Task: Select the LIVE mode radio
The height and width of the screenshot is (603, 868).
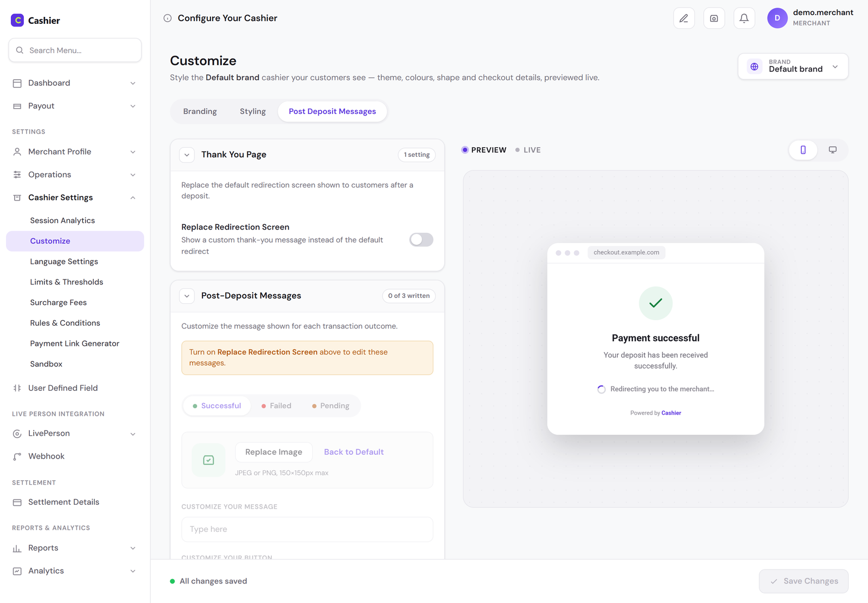Action: [x=528, y=150]
